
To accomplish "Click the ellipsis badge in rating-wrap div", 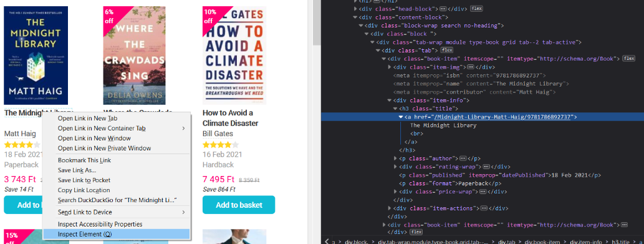I will (486, 167).
